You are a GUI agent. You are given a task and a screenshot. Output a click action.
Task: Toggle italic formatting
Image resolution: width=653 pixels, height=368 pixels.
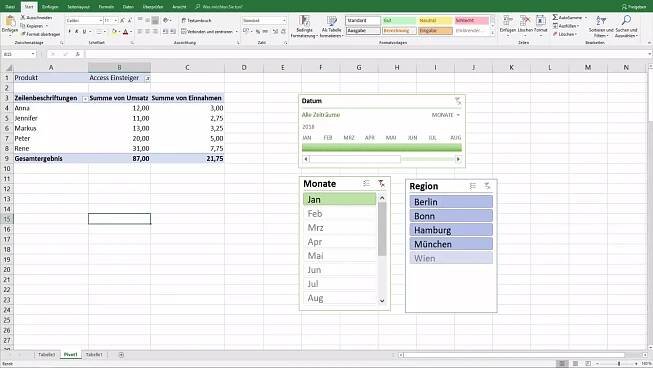pos(77,31)
